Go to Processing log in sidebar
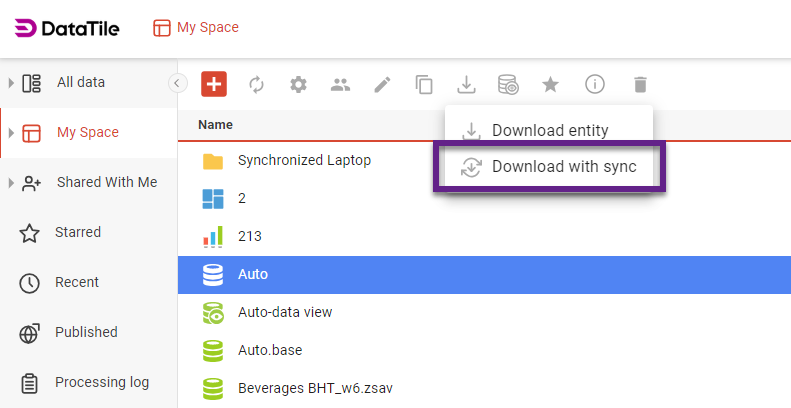The height and width of the screenshot is (408, 791). click(101, 382)
